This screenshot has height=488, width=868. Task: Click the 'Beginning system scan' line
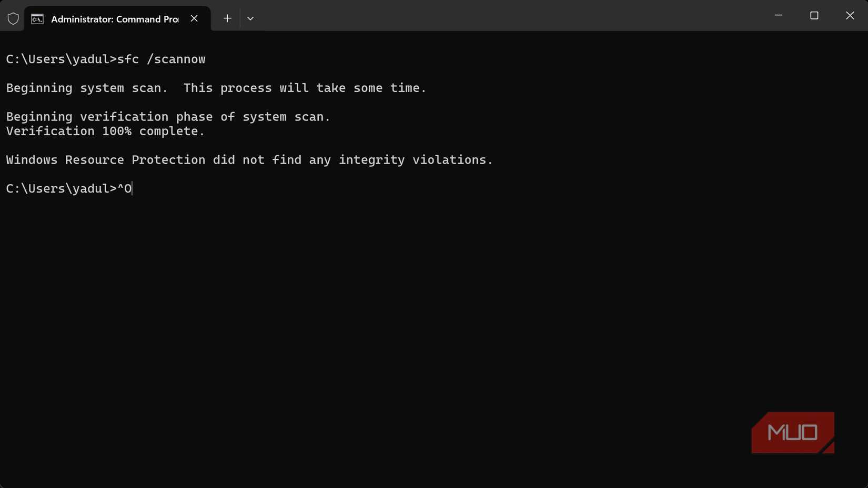216,88
